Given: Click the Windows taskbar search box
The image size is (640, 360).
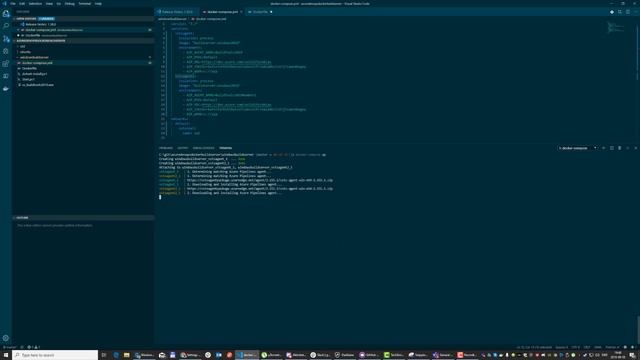Looking at the screenshot, I should coord(55,355).
